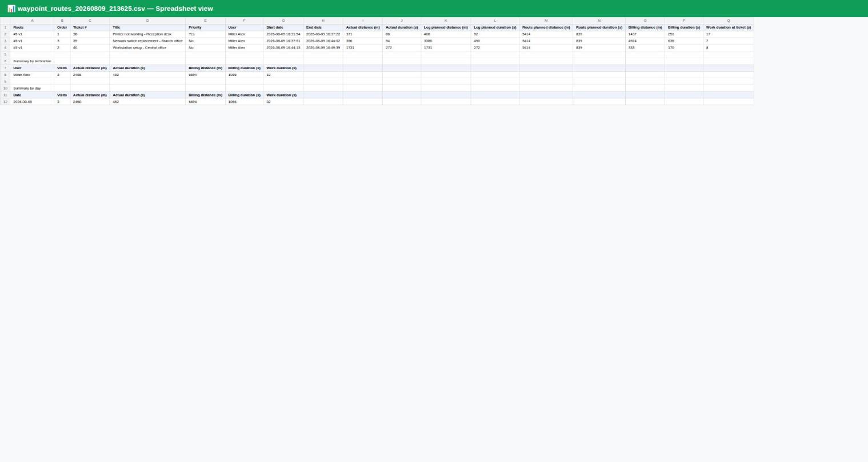This screenshot has width=868, height=462.
Task: Click the 'Yes' priority cell
Action: click(x=205, y=34)
